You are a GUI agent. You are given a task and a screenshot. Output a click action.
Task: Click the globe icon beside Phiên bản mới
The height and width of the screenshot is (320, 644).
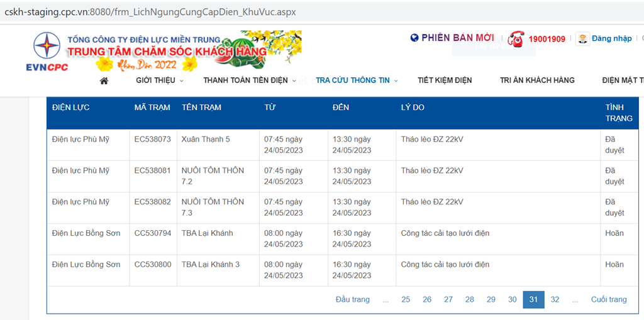(x=414, y=38)
